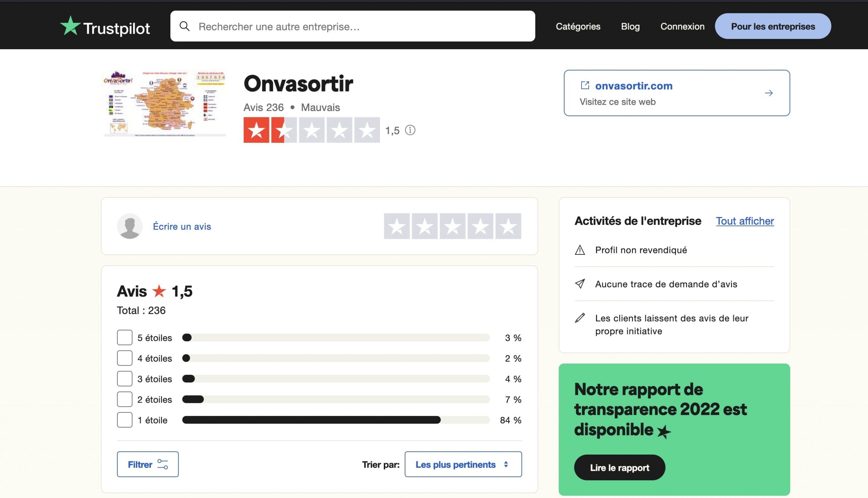Open the rating info tooltip icon

tap(410, 130)
